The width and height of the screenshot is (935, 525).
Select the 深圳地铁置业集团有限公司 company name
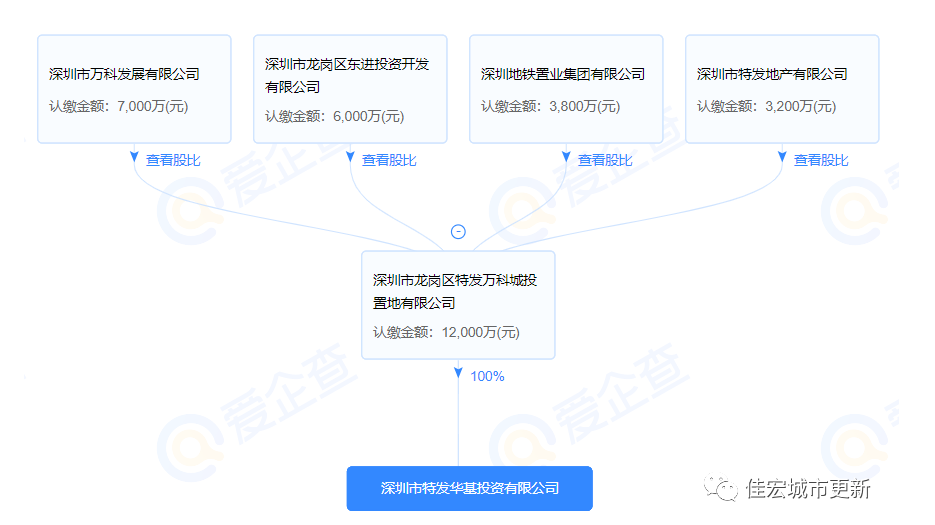click(x=562, y=74)
